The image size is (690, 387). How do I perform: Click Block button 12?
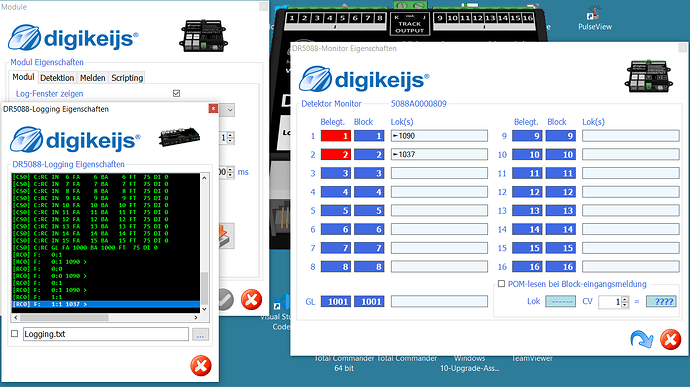561,192
